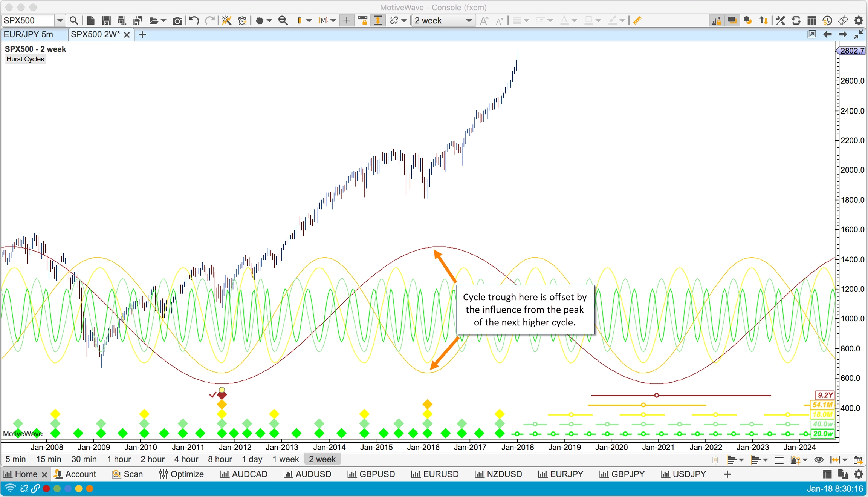Toggle the eye visibility icon
The height and width of the screenshot is (497, 868).
tap(818, 460)
